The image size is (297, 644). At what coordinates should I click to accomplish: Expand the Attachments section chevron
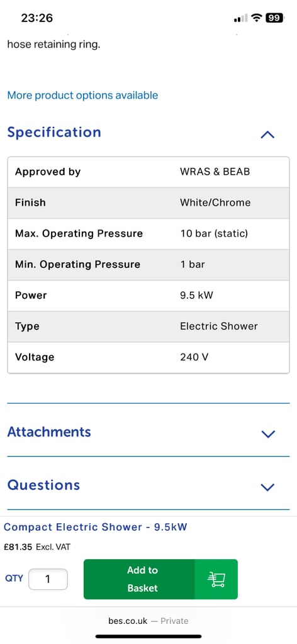[x=268, y=434]
